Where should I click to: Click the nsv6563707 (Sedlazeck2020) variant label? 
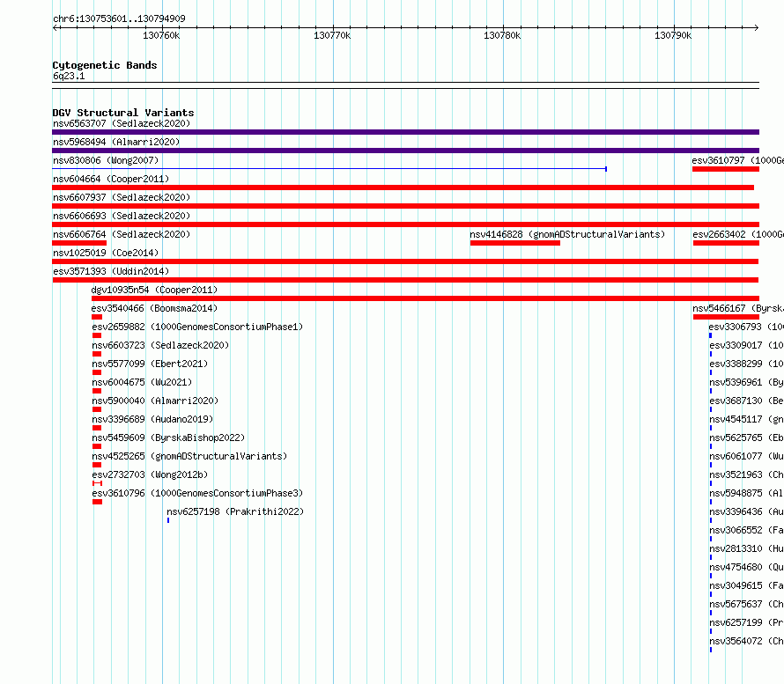(122, 123)
